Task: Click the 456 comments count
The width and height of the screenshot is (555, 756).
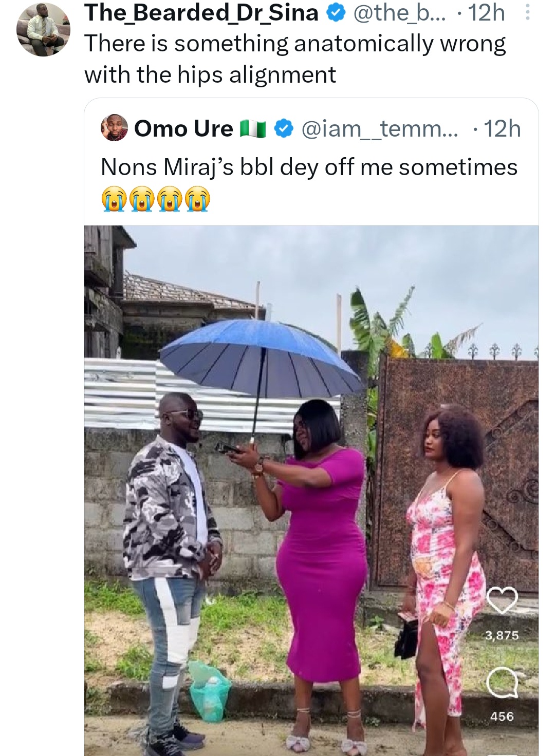Action: click(502, 716)
